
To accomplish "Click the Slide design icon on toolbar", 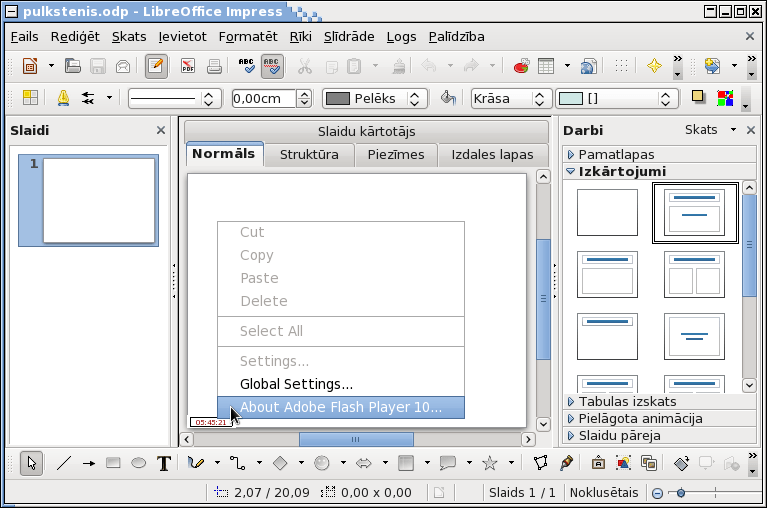I will coord(712,66).
